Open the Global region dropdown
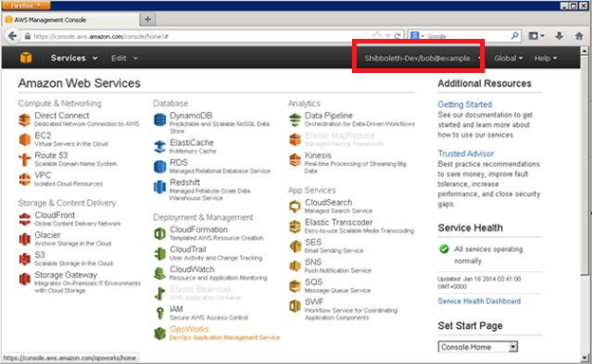The width and height of the screenshot is (592, 364). [x=509, y=58]
